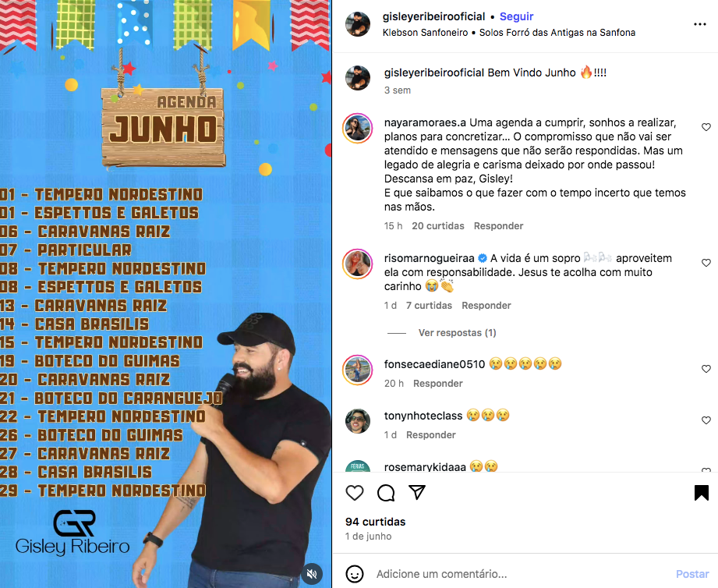The image size is (718, 588).
Task: Click Responder under nayaramoraes.a's comment
Action: tap(498, 226)
